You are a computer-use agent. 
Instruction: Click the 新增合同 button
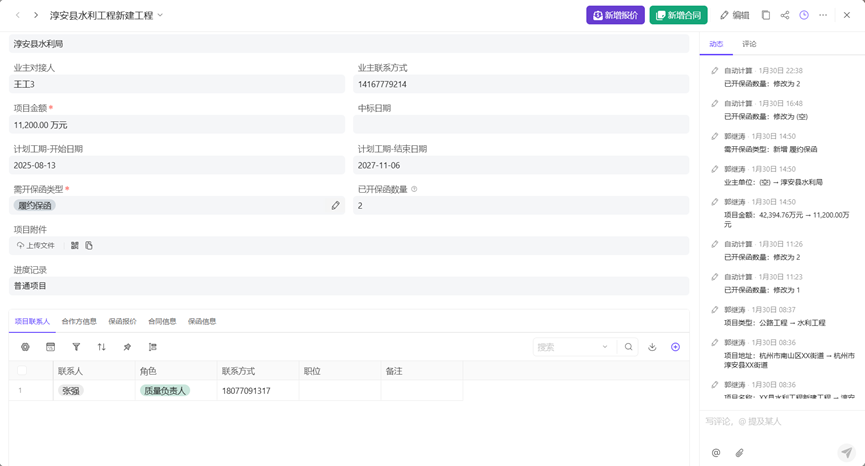[678, 15]
